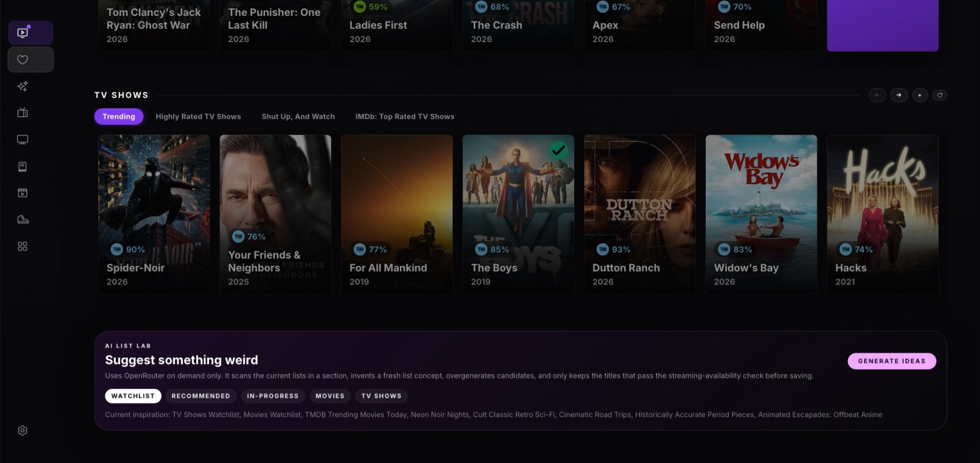Select the monitor icon in sidebar
The height and width of the screenshot is (463, 980).
(22, 139)
